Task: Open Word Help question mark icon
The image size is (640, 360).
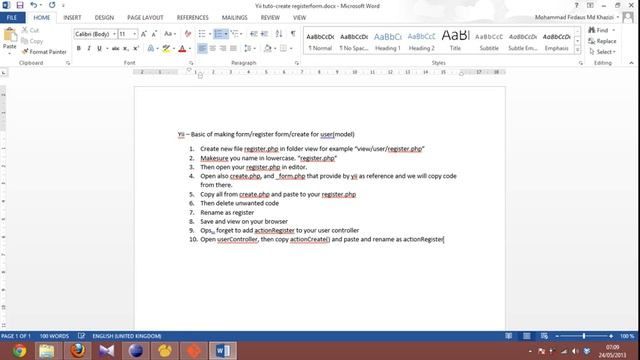Action: click(576, 5)
